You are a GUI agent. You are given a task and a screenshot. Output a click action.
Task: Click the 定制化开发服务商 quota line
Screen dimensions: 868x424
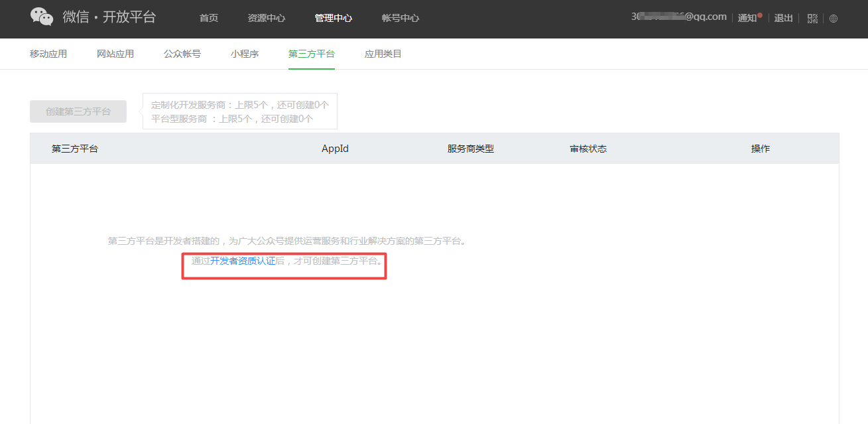point(240,105)
